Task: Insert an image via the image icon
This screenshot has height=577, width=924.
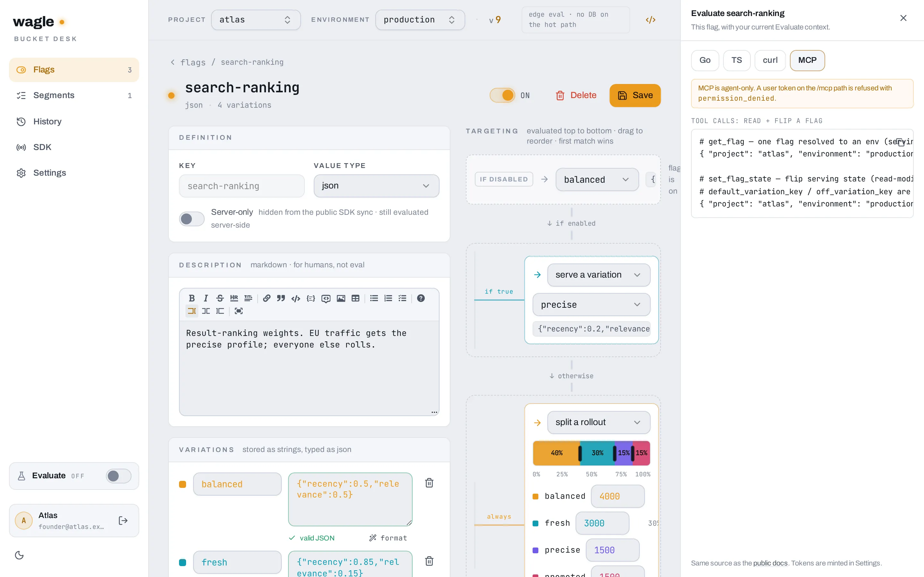Action: (341, 298)
